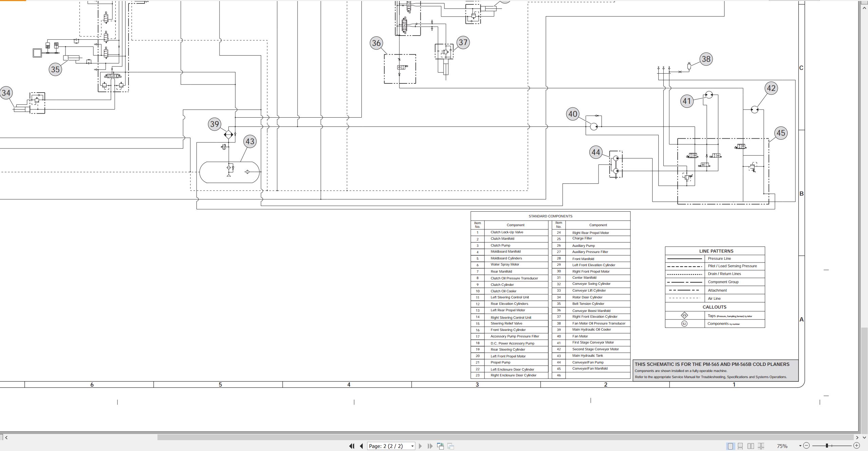Open the page number dropdown
The width and height of the screenshot is (868, 451).
pyautogui.click(x=412, y=446)
